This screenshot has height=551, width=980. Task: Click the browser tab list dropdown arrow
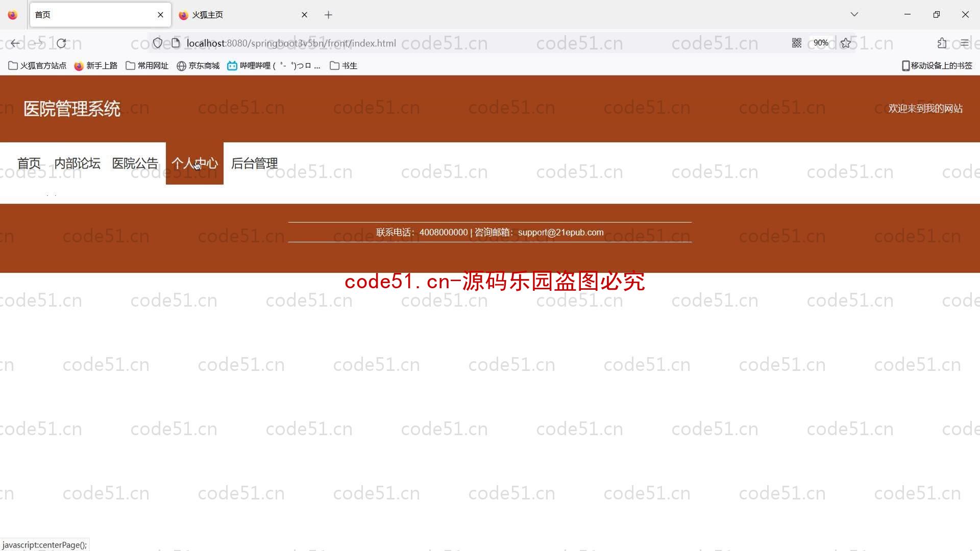pyautogui.click(x=853, y=14)
